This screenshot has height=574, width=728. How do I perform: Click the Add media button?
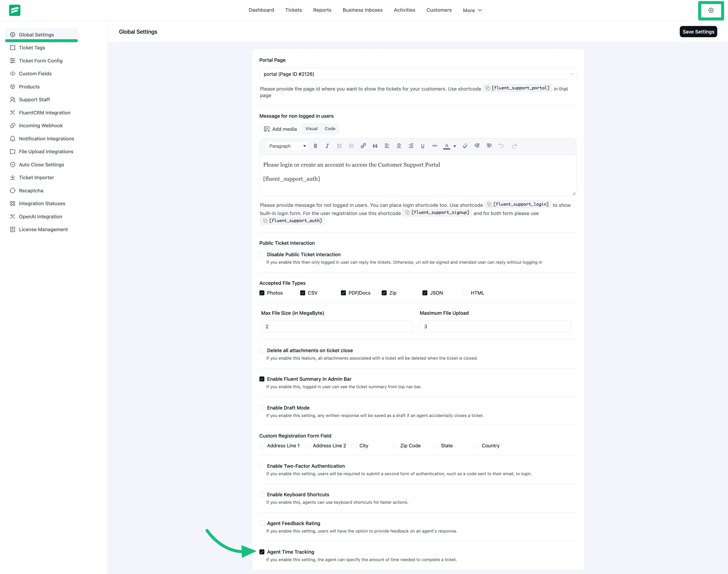coord(279,129)
